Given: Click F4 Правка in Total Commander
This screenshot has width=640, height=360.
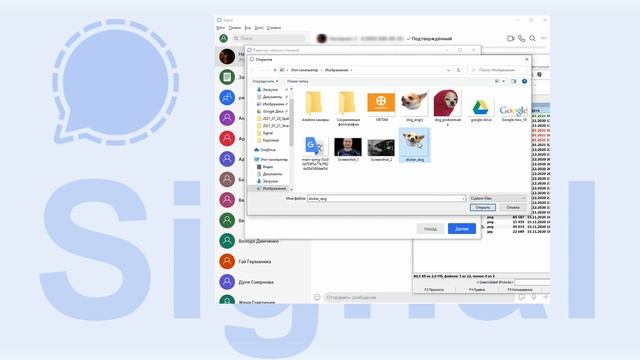Looking at the screenshot, I should 477,289.
